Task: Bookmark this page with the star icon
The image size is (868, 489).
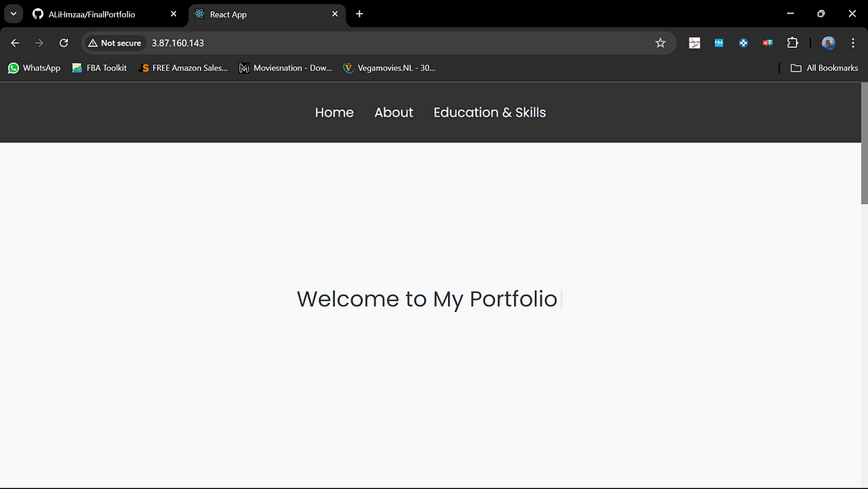Action: (661, 43)
